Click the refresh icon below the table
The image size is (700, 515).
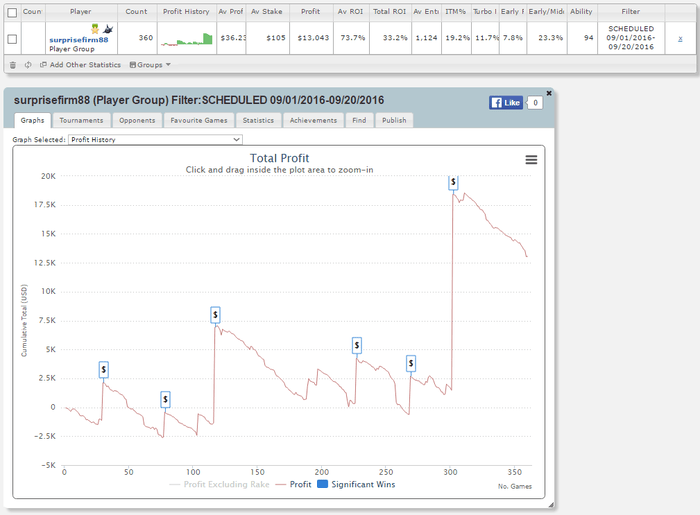coord(28,65)
